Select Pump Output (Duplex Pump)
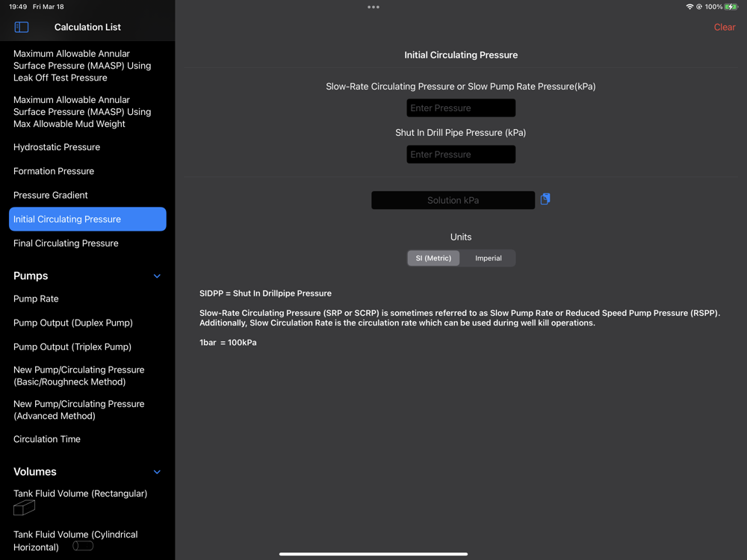The width and height of the screenshot is (747, 560). 87,323
